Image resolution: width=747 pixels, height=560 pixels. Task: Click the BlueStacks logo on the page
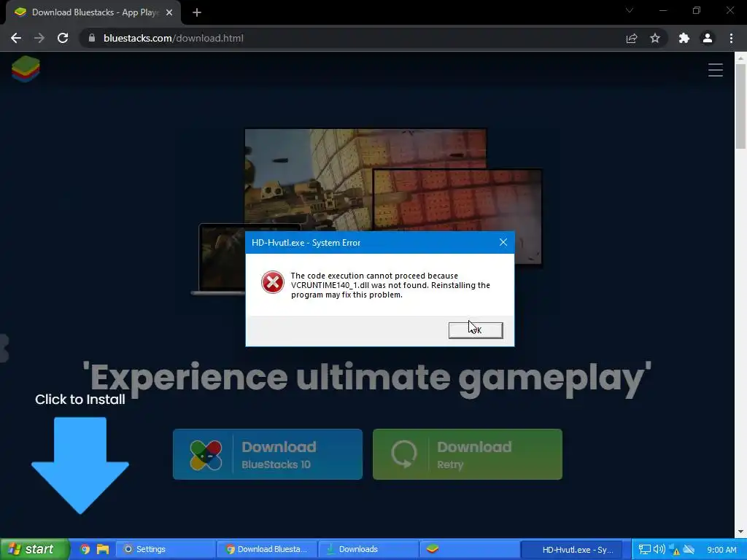(26, 69)
